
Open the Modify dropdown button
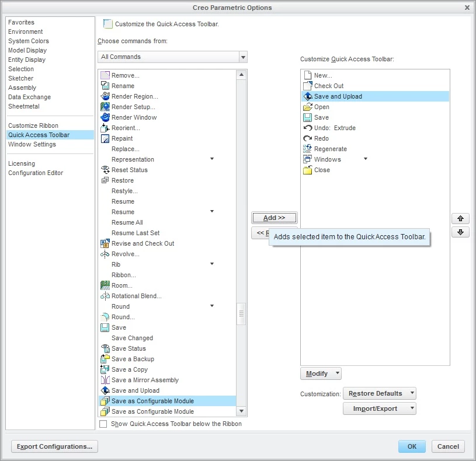[321, 373]
